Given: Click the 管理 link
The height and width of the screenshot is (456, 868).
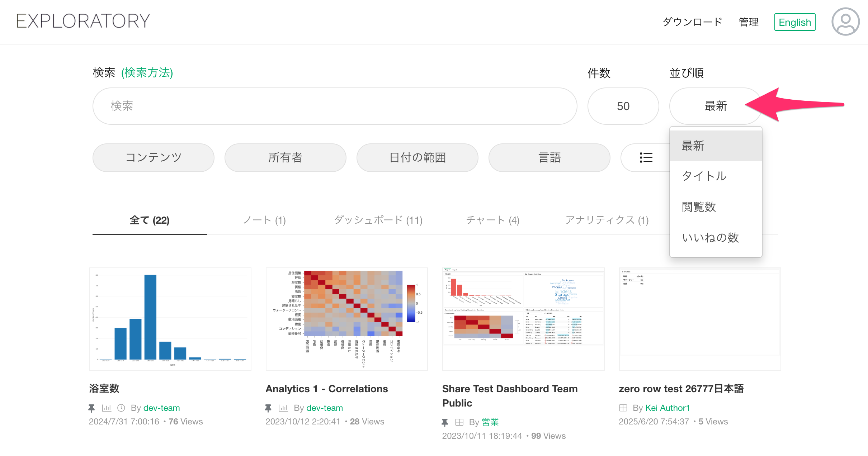Looking at the screenshot, I should coord(749,22).
